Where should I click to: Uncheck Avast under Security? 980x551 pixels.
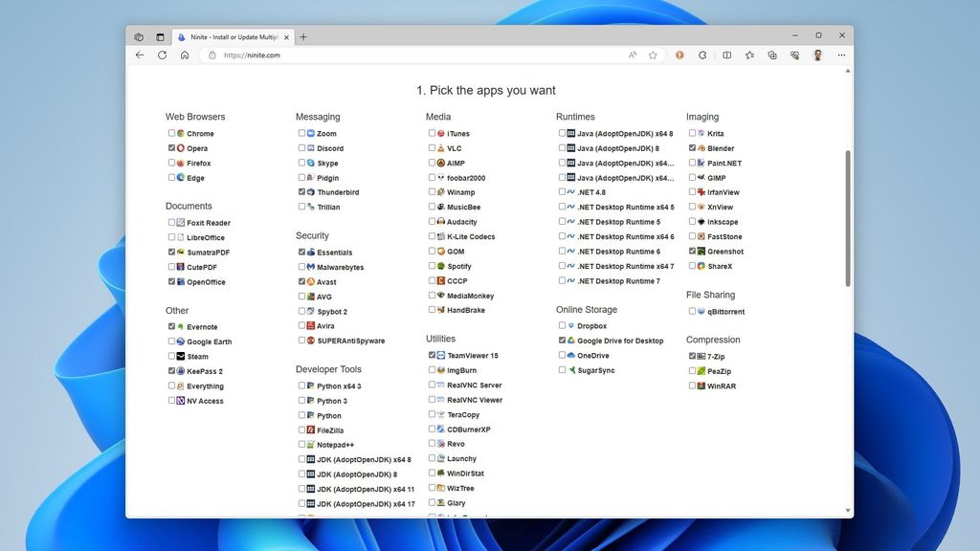[301, 281]
